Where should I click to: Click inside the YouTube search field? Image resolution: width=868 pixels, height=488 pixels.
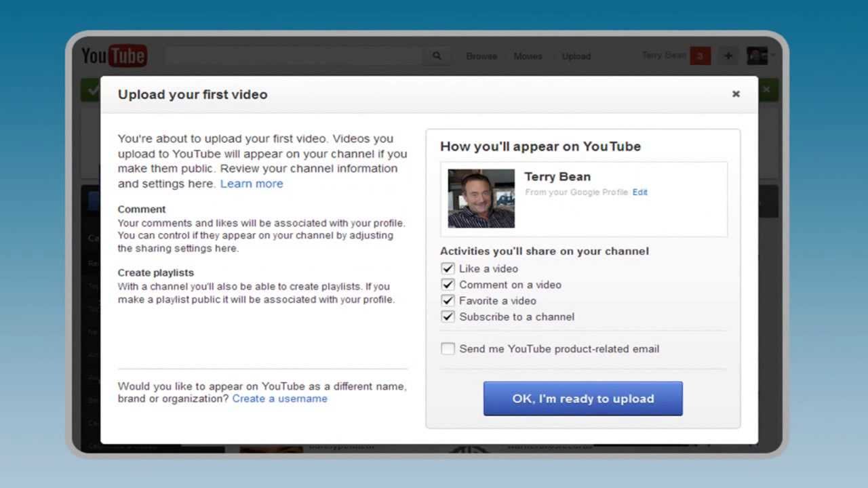(294, 56)
